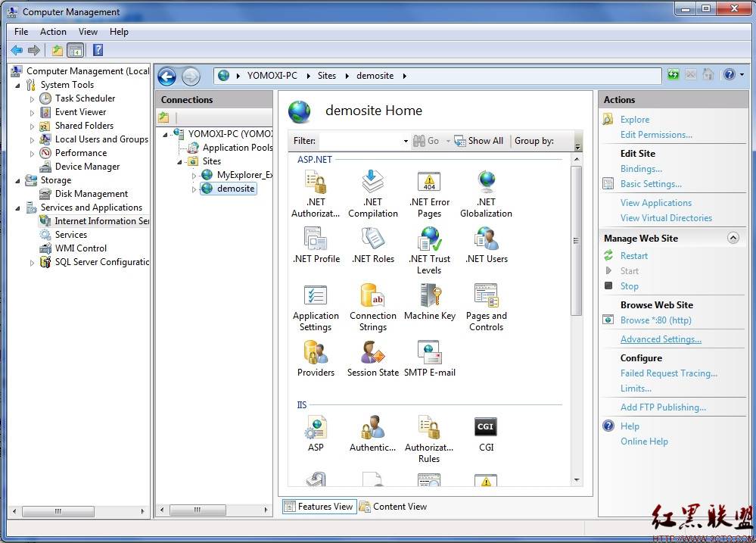Collapse the Manage Web Site section
The height and width of the screenshot is (543, 756).
click(733, 238)
